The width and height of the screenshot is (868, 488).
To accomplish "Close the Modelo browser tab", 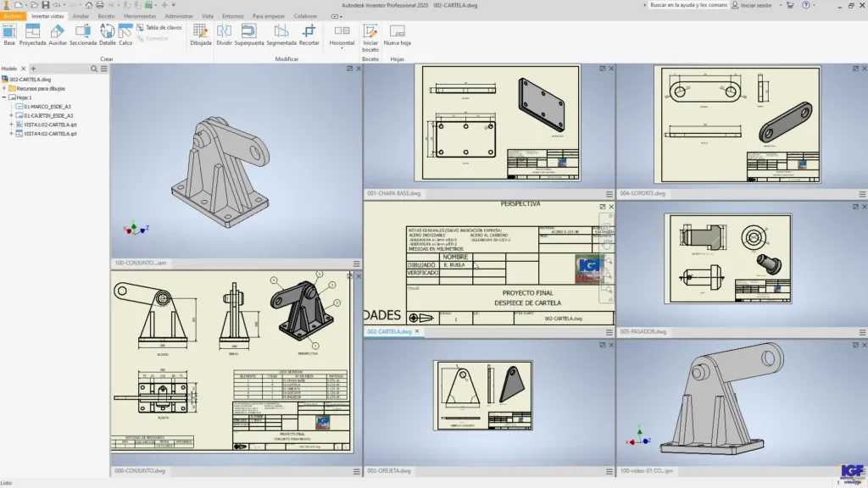I will (23, 69).
